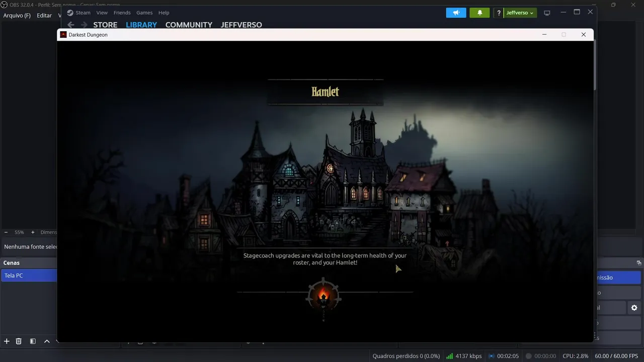644x362 pixels.
Task: Click the OBS logo in title bar
Action: click(x=4, y=5)
